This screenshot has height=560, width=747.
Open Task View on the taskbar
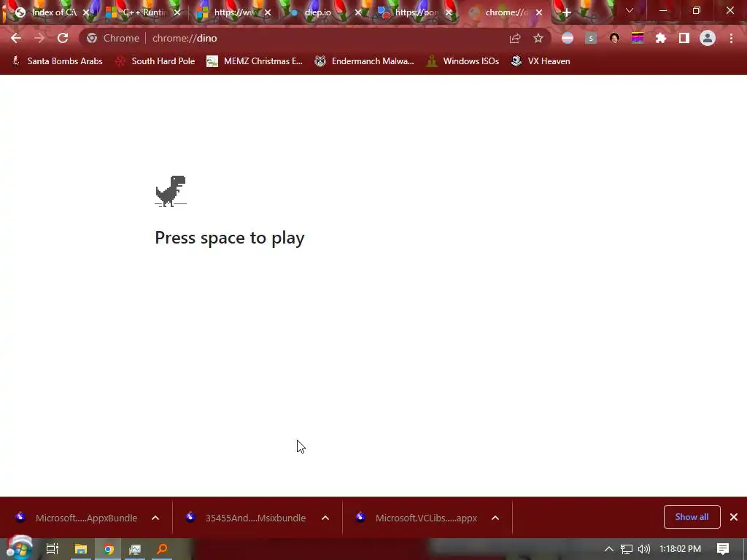click(52, 549)
